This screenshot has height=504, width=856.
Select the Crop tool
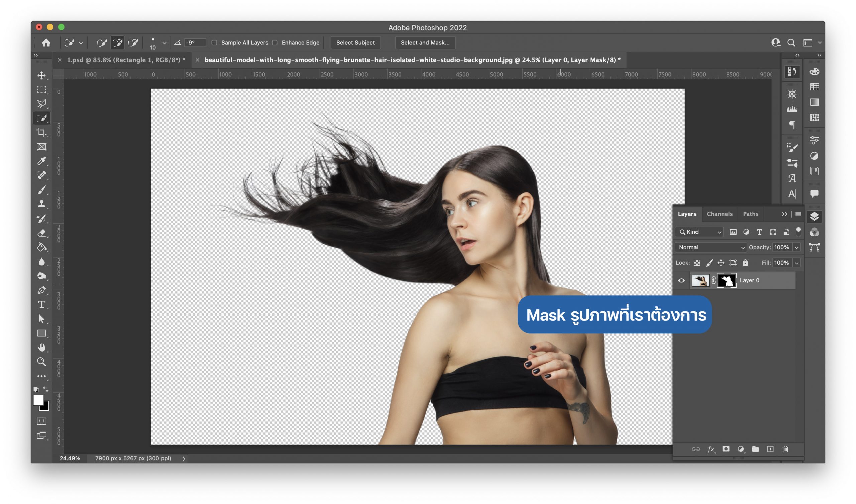(x=41, y=132)
